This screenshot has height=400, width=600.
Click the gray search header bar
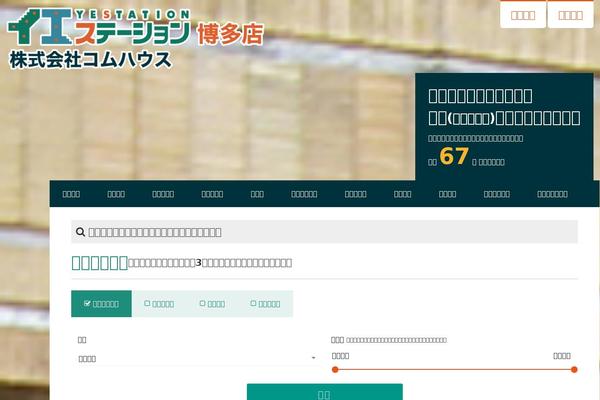(324, 232)
